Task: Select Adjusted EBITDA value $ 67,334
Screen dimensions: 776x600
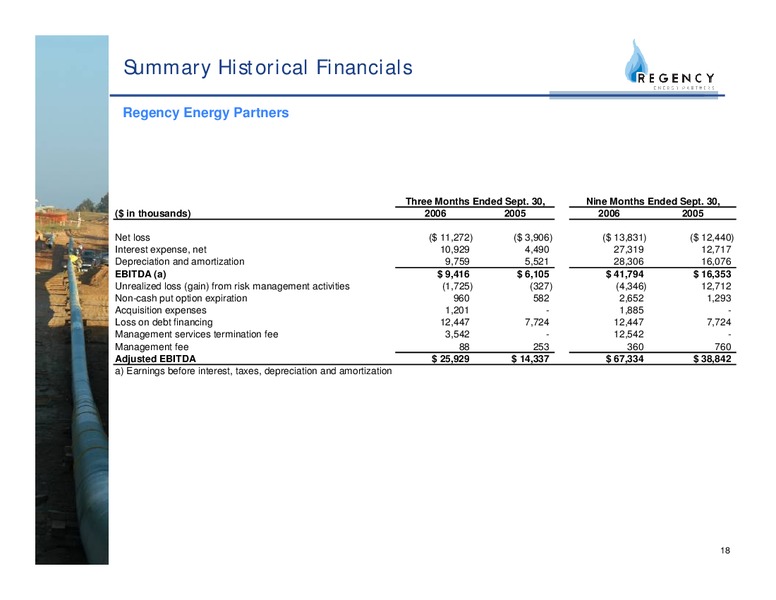Action: tap(625, 359)
